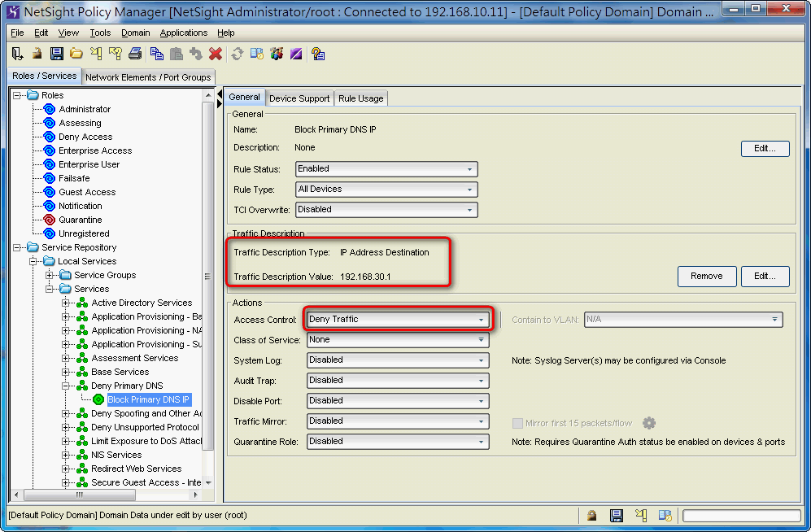Open the Applications menu

point(184,33)
